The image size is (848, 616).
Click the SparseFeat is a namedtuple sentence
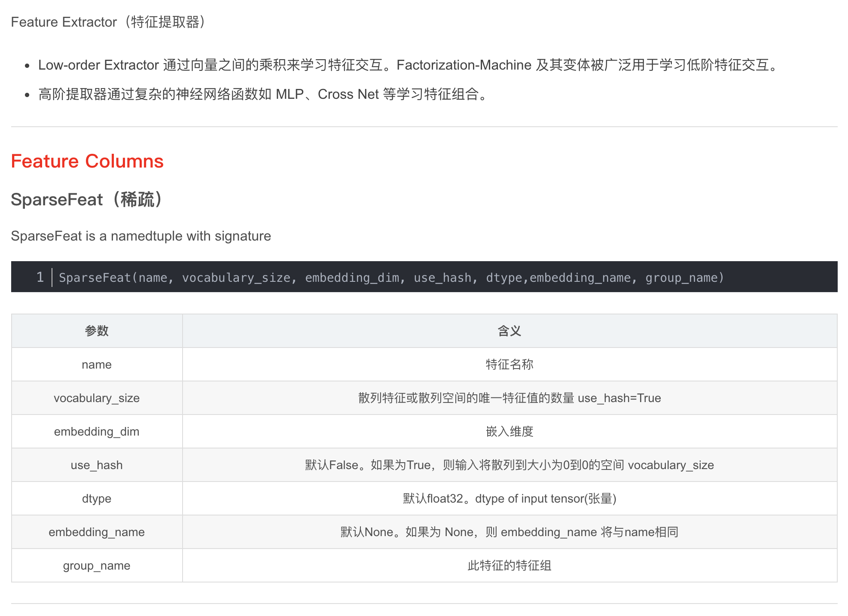point(141,236)
